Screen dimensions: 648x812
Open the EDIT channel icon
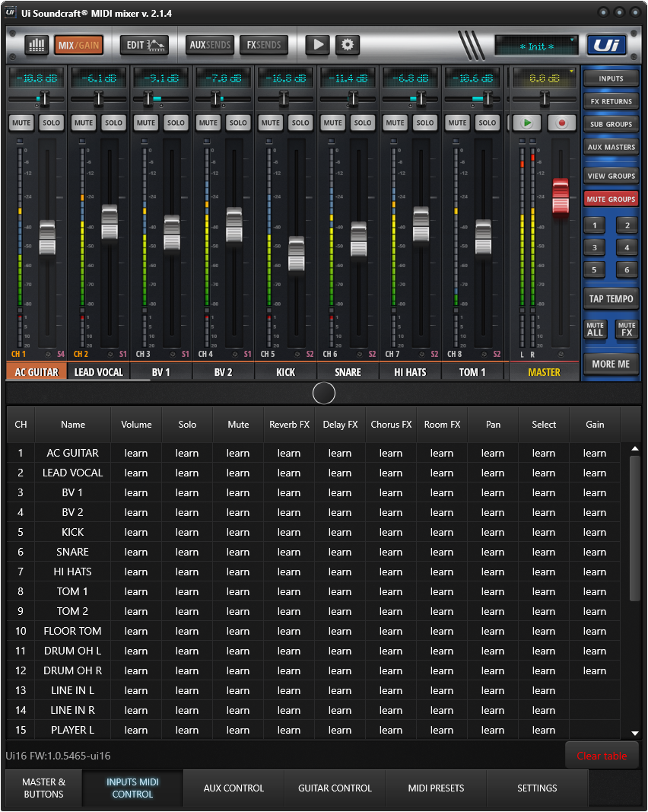tap(144, 45)
